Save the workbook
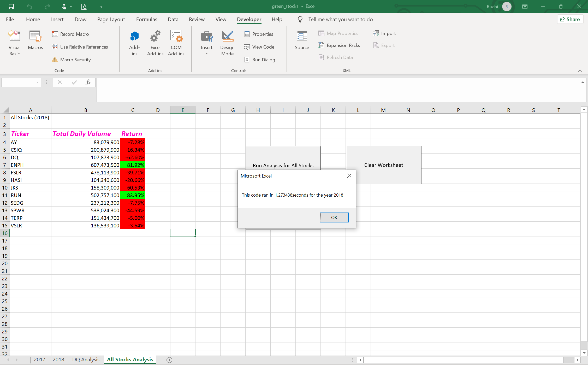 [x=11, y=7]
